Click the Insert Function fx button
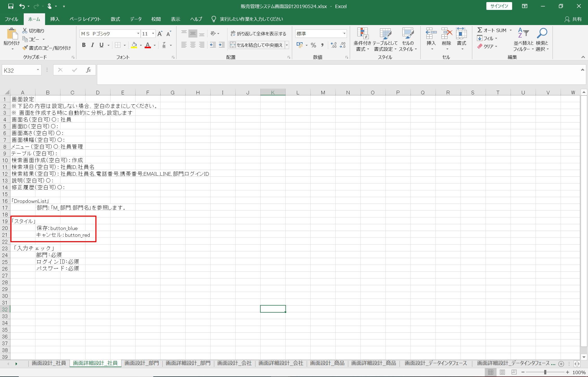This screenshot has width=588, height=377. coord(88,70)
